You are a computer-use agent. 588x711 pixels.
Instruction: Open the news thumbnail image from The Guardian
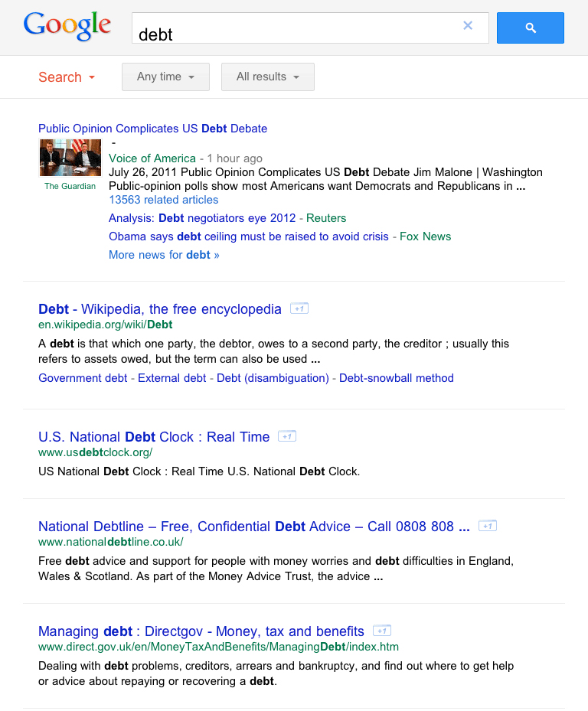pos(70,158)
